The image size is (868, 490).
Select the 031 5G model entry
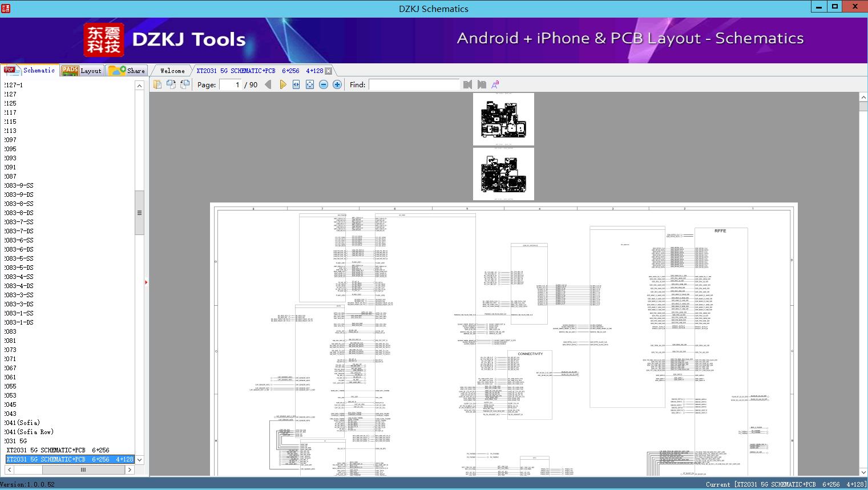pyautogui.click(x=16, y=441)
